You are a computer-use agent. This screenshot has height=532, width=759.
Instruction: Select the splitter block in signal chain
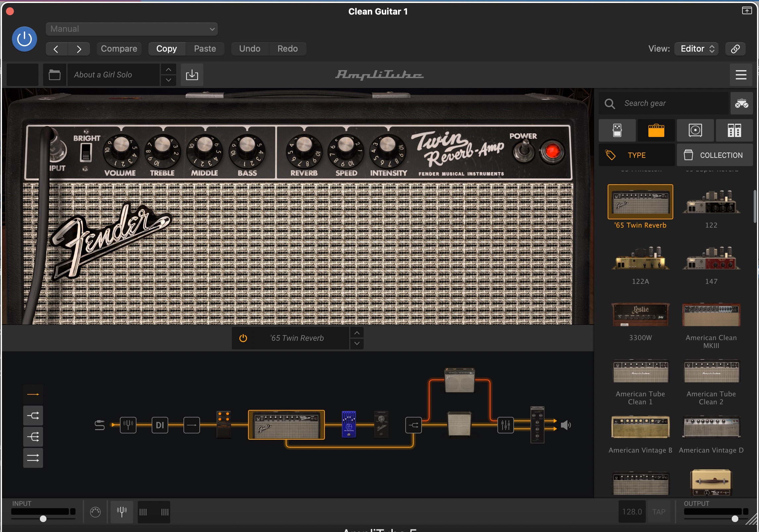click(x=413, y=425)
